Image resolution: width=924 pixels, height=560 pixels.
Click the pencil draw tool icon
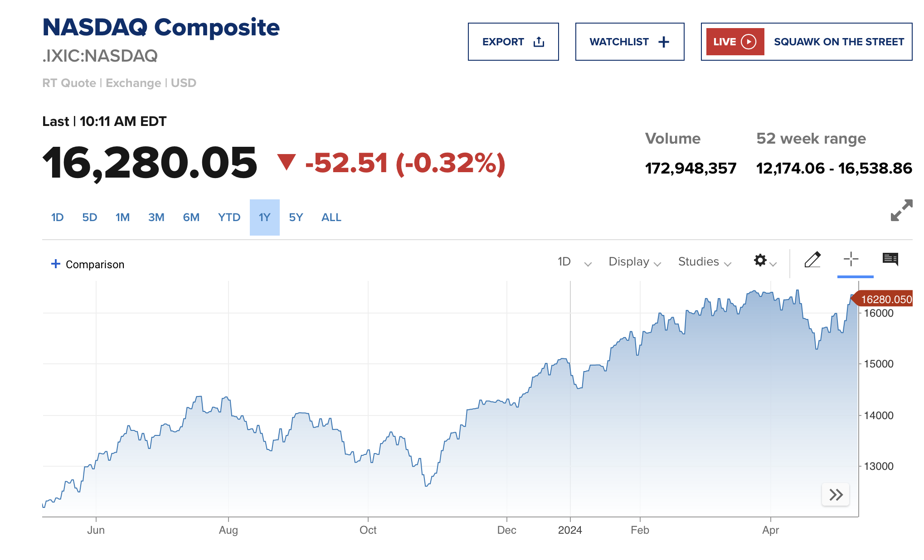pos(812,260)
